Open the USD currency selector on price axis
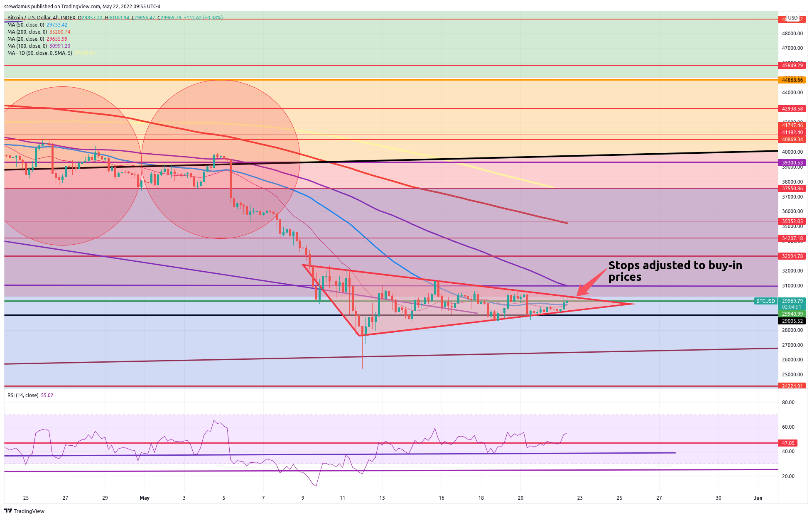The height and width of the screenshot is (518, 812). click(793, 18)
